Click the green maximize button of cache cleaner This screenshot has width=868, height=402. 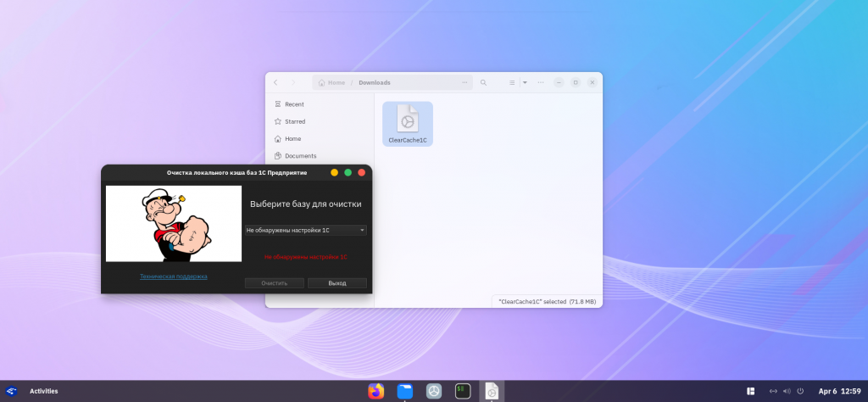click(x=348, y=173)
